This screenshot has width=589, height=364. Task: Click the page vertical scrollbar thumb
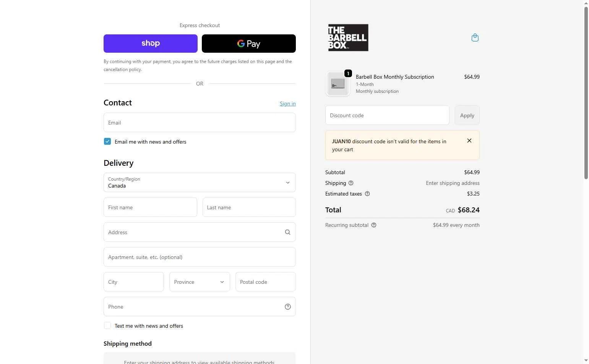586,93
